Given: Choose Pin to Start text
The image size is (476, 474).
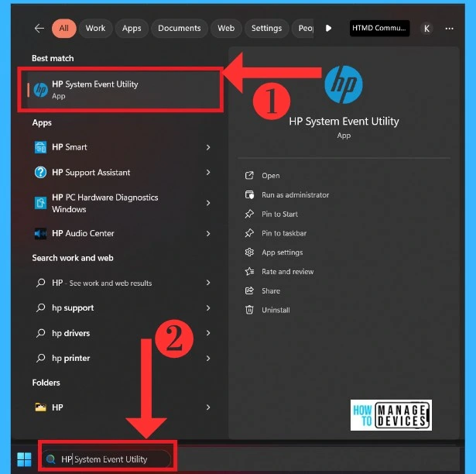Looking at the screenshot, I should 279,214.
